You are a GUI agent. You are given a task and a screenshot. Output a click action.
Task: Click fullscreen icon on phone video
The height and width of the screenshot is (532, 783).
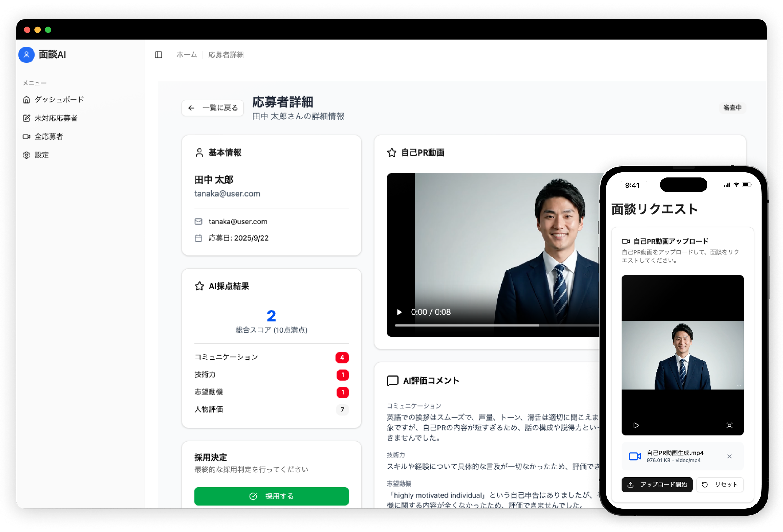coord(729,425)
